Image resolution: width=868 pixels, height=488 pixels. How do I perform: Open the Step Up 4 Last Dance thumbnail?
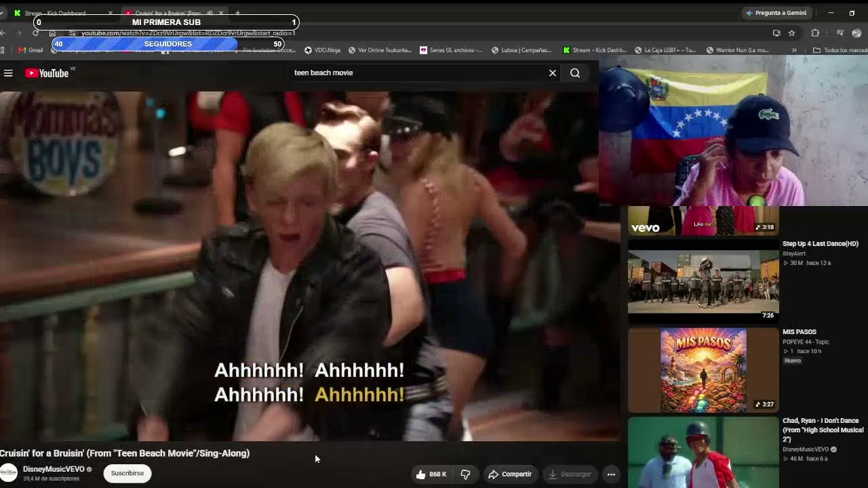(703, 282)
